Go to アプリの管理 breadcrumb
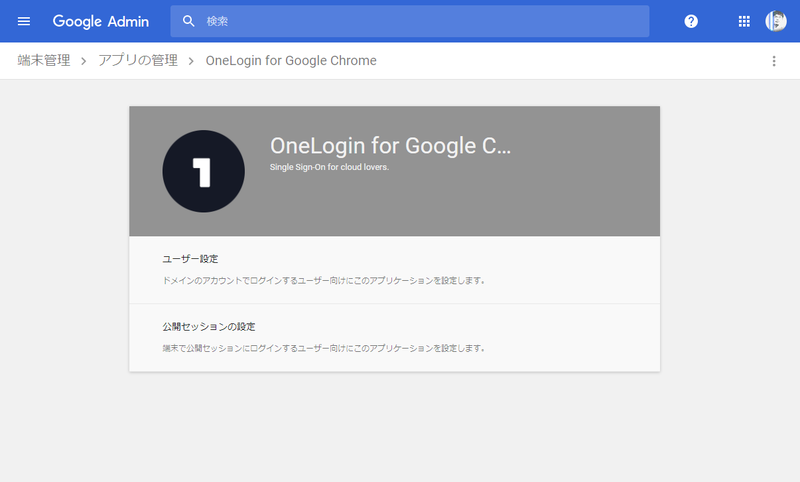 coord(138,61)
